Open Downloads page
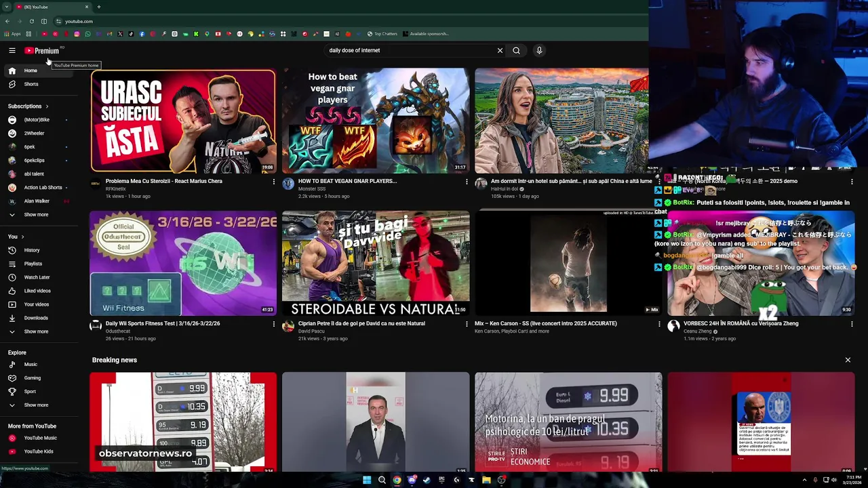 pos(40,318)
